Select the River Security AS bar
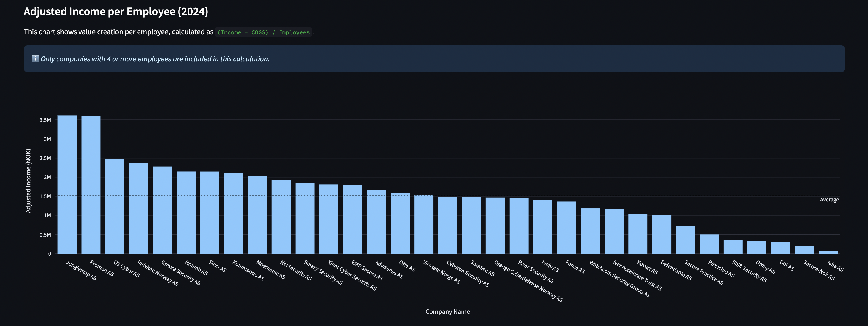The height and width of the screenshot is (326, 868). coord(519,226)
